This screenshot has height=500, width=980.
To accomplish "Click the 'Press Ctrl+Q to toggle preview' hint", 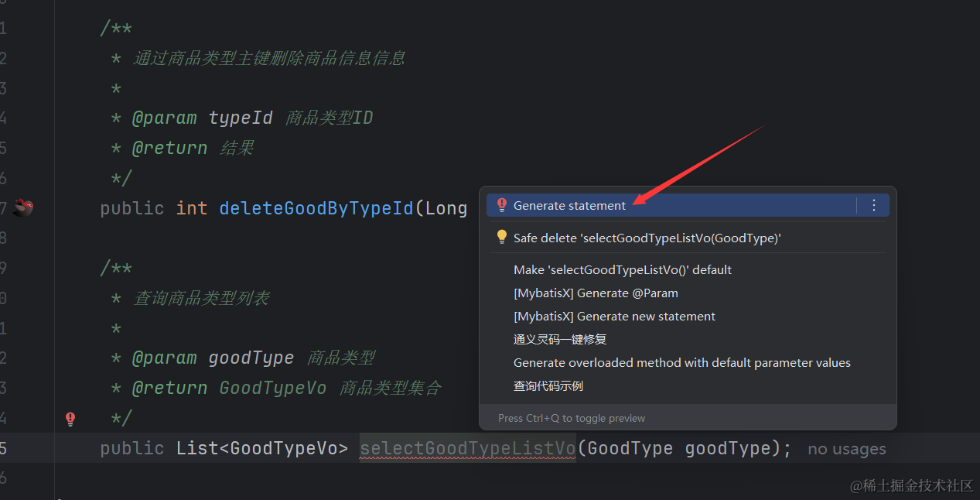I will tap(571, 418).
